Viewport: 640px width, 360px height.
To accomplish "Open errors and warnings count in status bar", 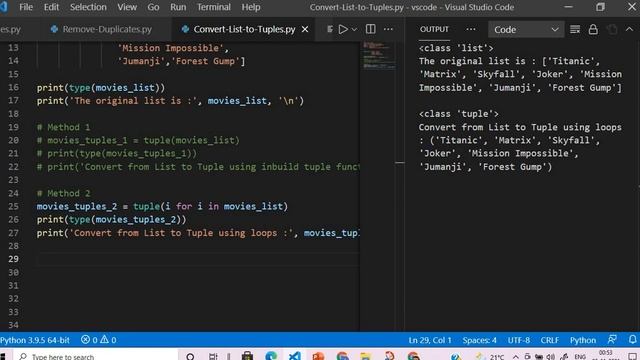I will [98, 340].
